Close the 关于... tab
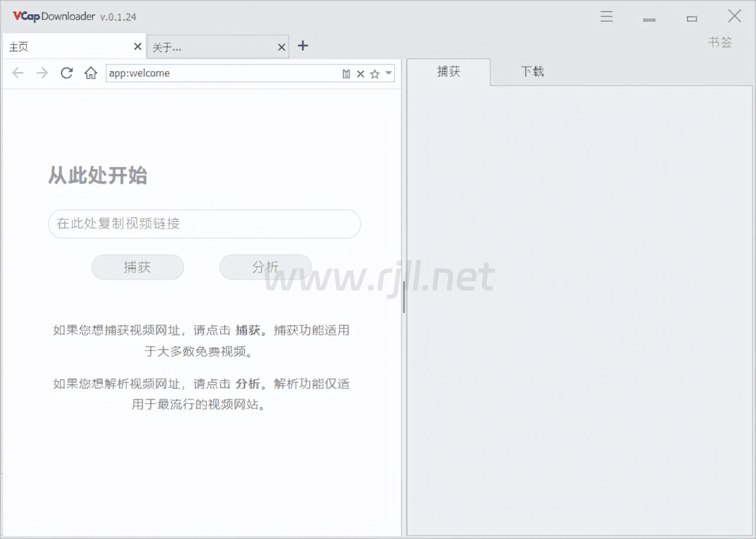Screen dimensions: 756x539 point(282,47)
